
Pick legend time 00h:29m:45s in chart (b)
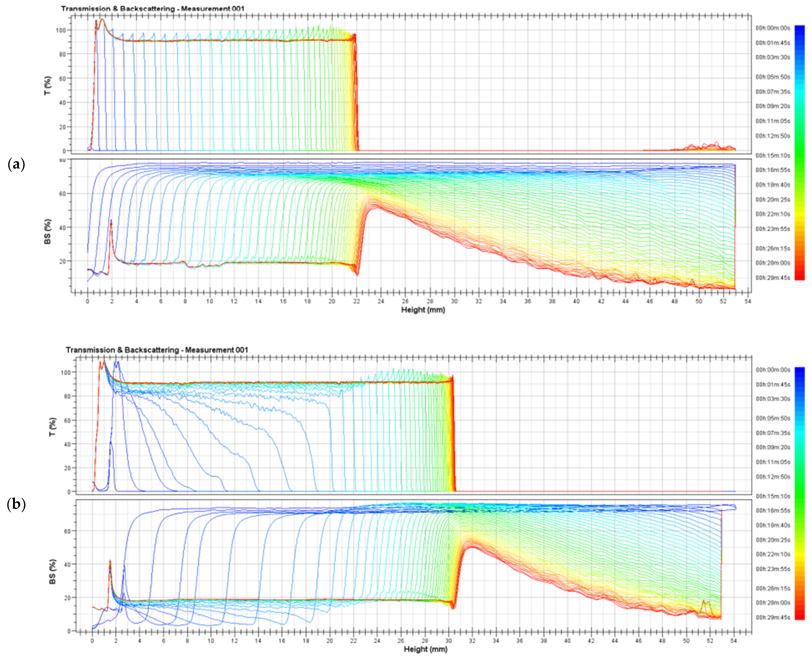[x=773, y=618]
